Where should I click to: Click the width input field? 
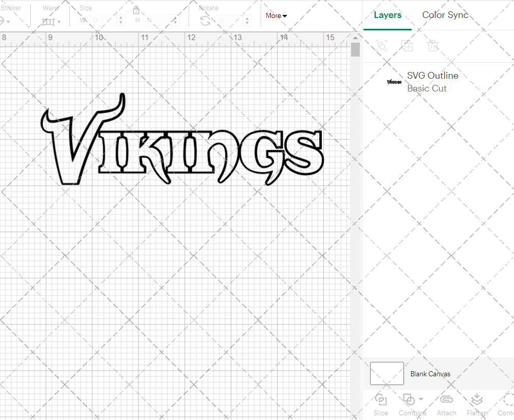pyautogui.click(x=103, y=19)
